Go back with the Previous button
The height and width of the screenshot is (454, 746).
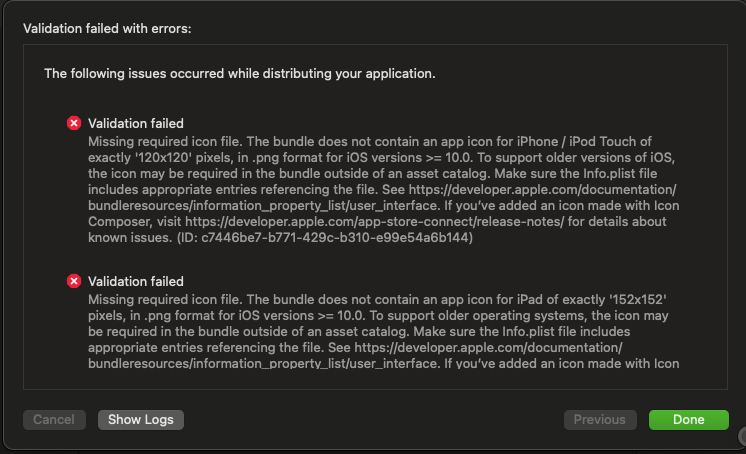(x=600, y=420)
